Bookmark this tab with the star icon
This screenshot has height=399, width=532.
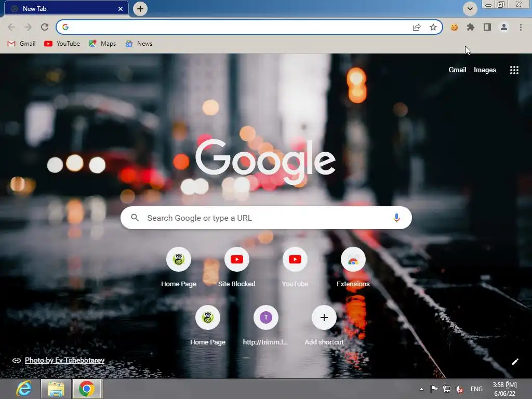(433, 28)
